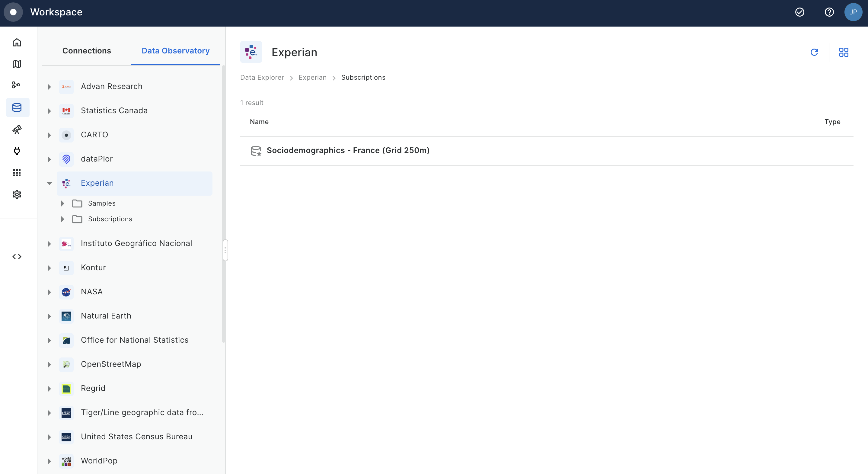Switch to the Data Observatory tab
The image size is (868, 474).
pos(176,50)
